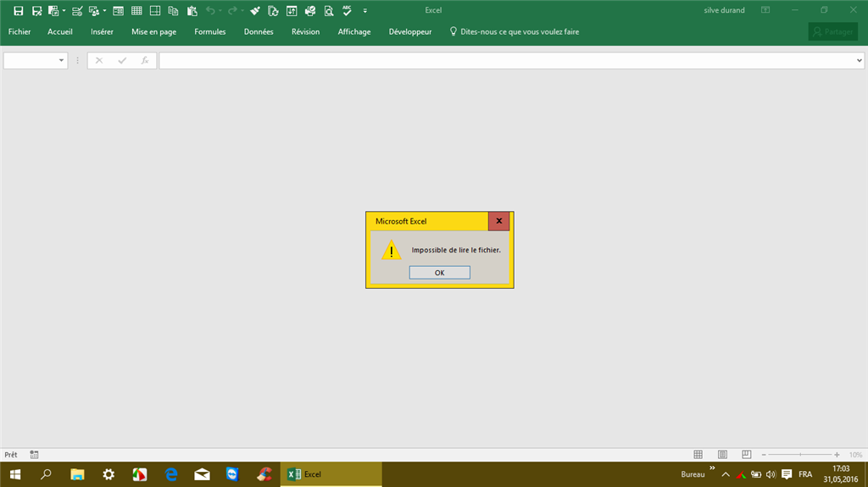Click the ribbon display options icon
Viewport: 868px width, 487px height.
[765, 10]
